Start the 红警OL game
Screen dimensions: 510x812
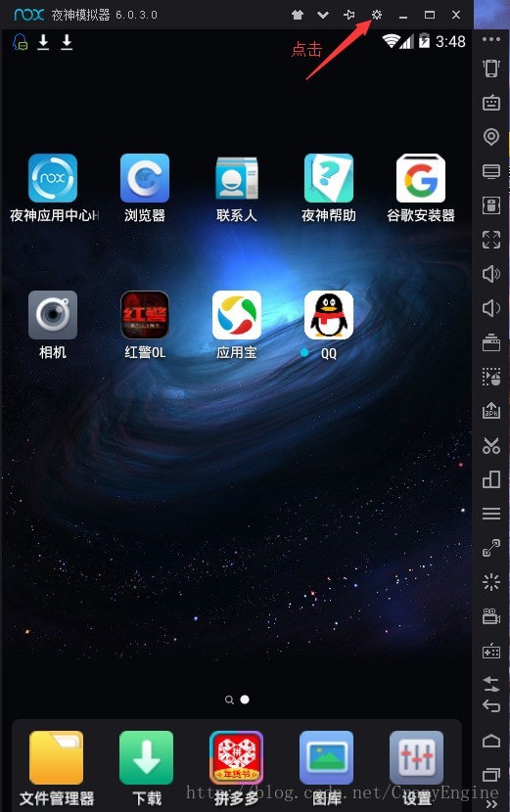[145, 315]
